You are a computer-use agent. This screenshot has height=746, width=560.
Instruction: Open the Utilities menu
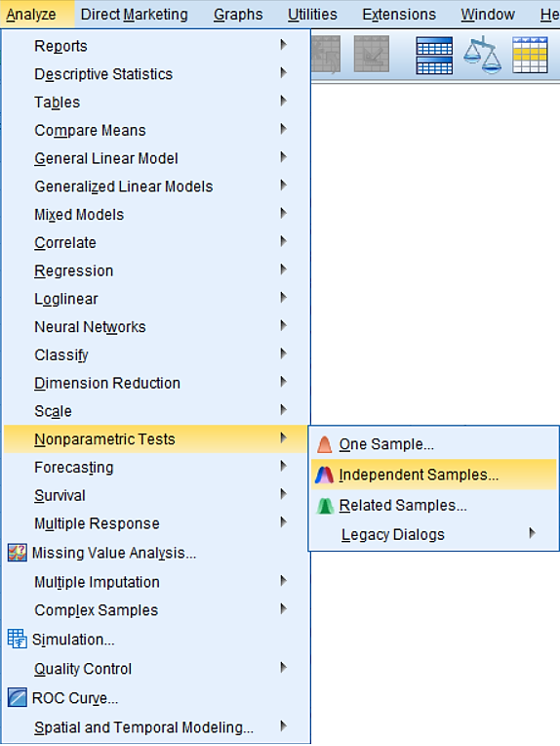tap(312, 15)
